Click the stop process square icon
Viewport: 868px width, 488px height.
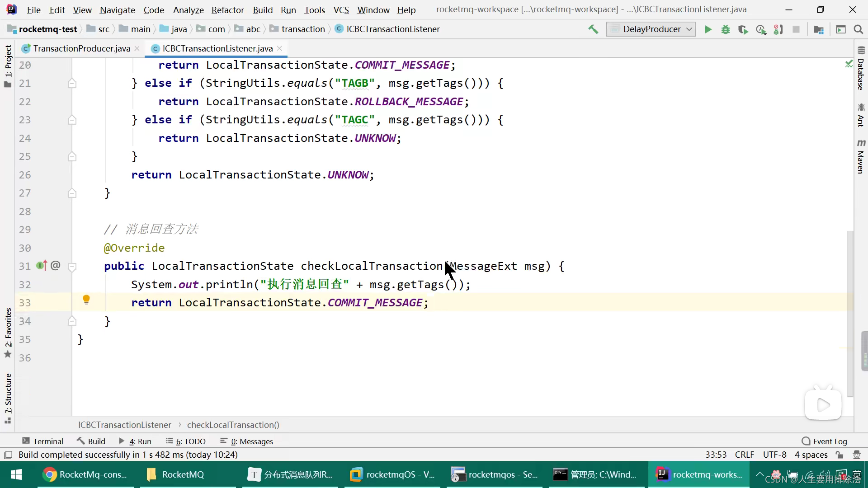click(796, 29)
